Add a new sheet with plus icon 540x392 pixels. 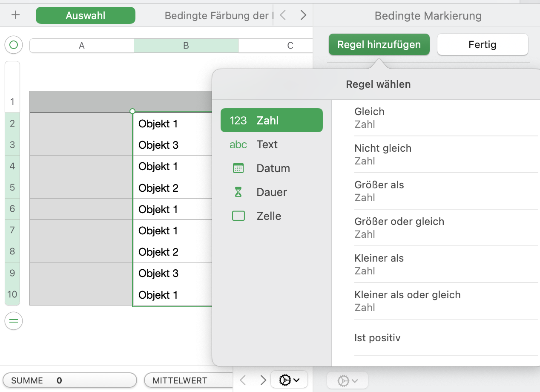16,15
